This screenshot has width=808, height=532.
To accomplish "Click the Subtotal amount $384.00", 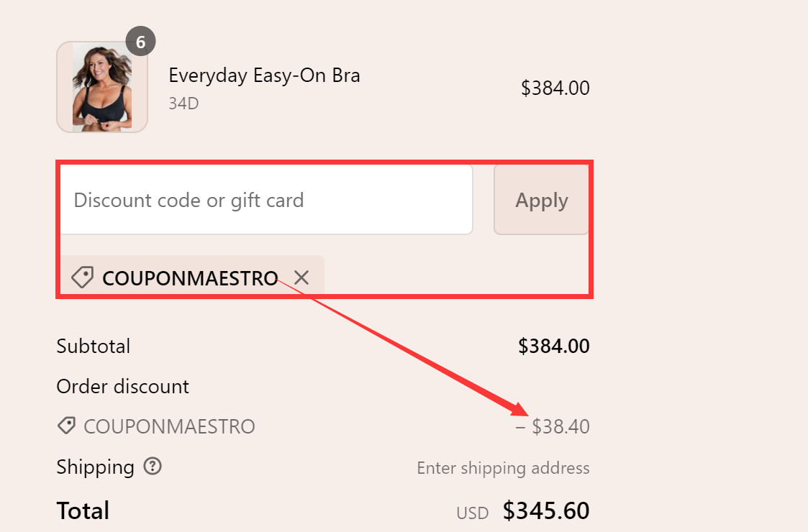I will click(x=553, y=346).
